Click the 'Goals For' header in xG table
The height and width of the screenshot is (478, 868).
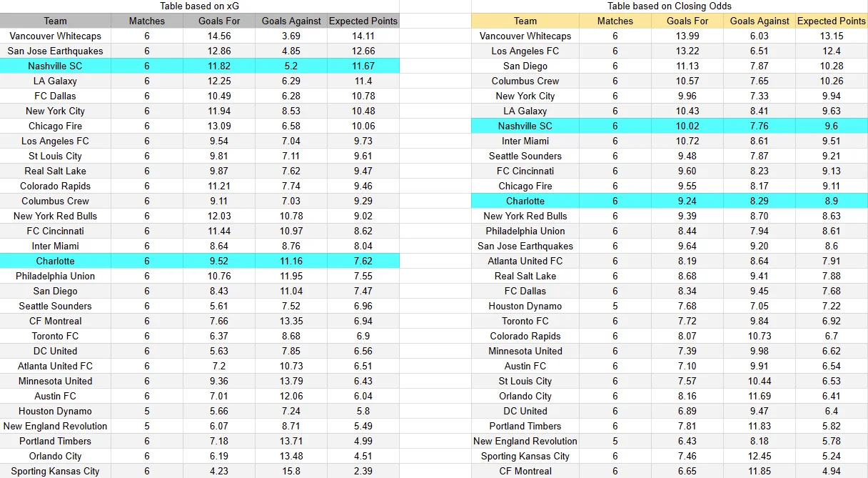point(219,21)
